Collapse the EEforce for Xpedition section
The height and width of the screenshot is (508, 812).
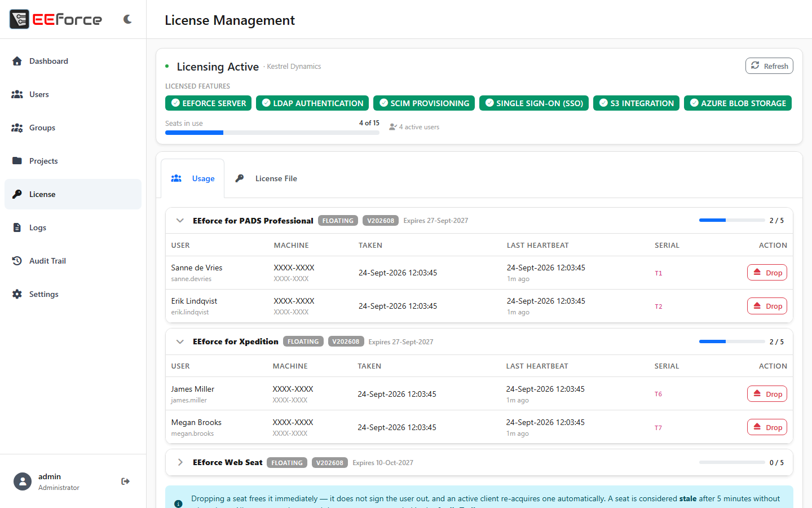[x=180, y=341]
